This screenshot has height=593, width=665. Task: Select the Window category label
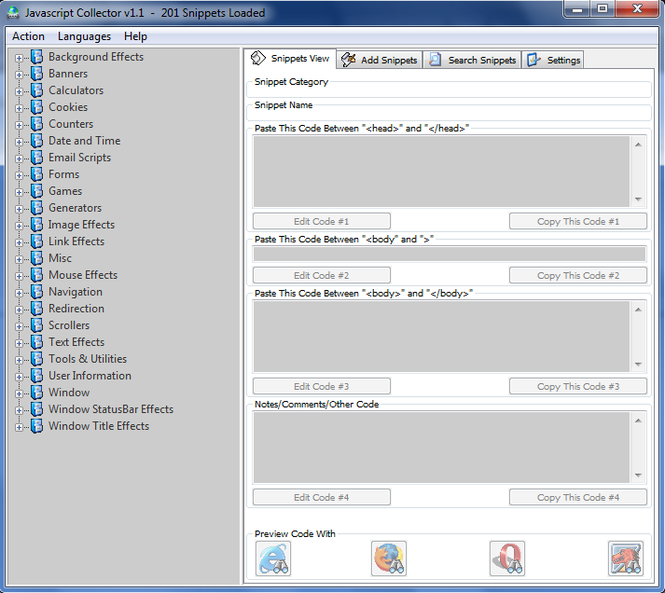point(69,392)
